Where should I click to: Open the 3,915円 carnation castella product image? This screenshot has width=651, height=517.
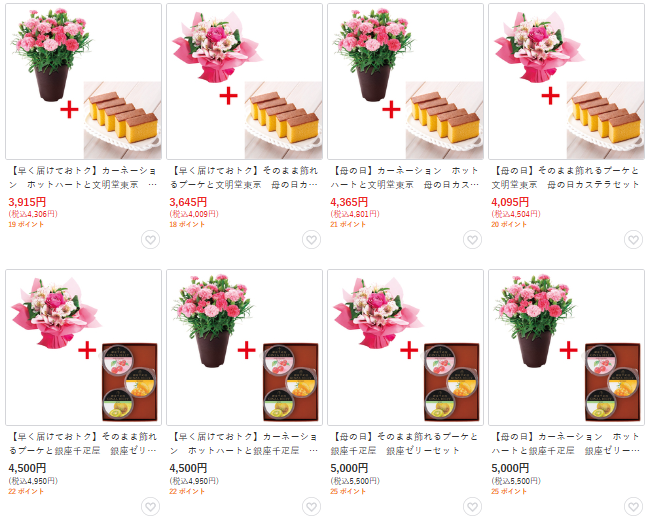(83, 81)
